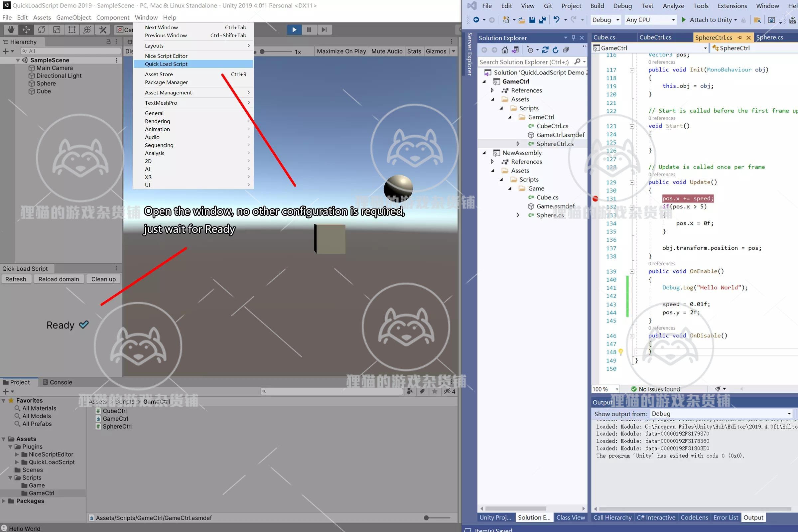This screenshot has width=798, height=532.
Task: Click the Clean up button
Action: (x=103, y=279)
